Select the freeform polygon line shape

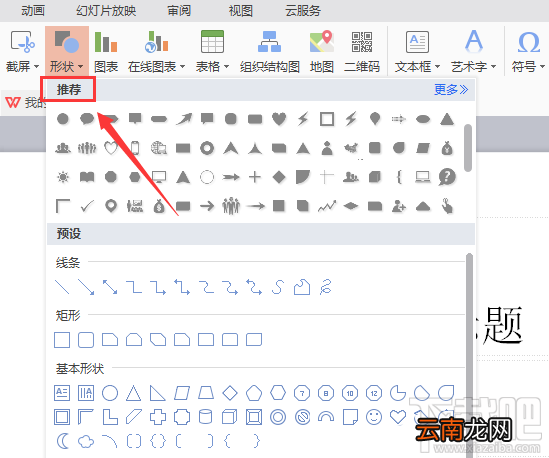(302, 287)
